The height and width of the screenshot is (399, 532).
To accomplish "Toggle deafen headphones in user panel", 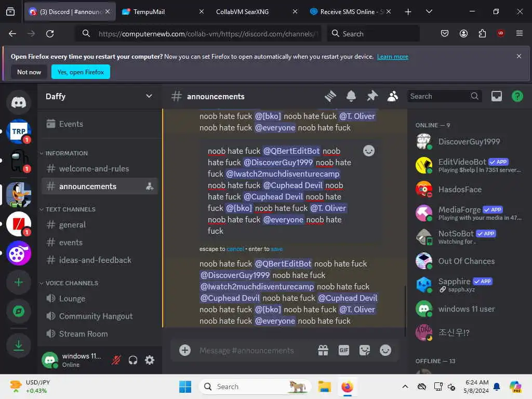I will (133, 360).
